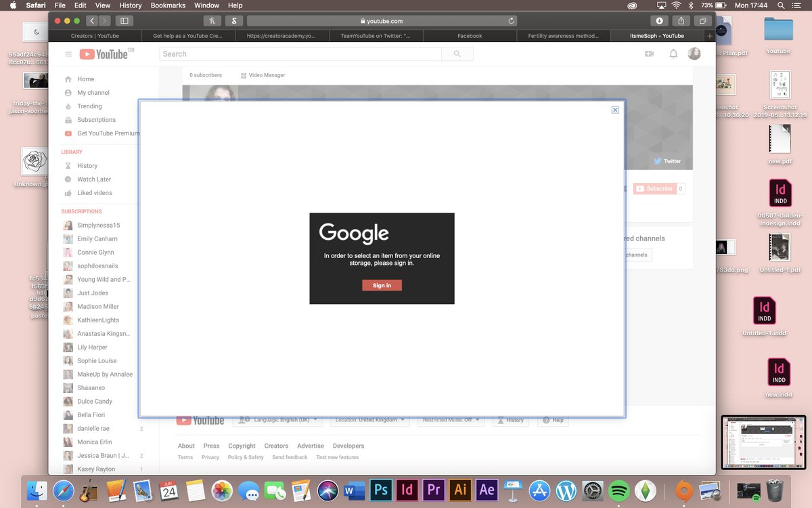Open Watch Later in the sidebar
The image size is (812, 508).
pos(94,179)
